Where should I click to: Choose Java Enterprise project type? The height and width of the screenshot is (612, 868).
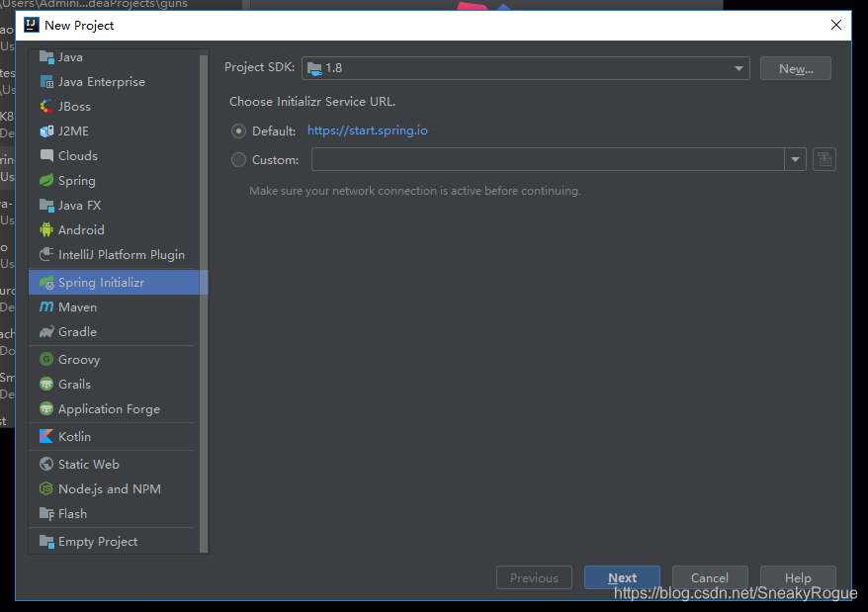[113, 82]
